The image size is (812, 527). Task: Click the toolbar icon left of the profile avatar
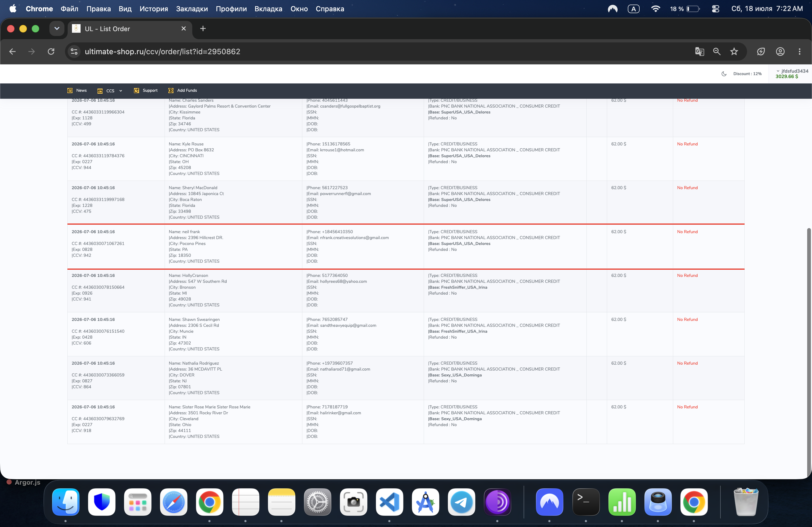click(761, 52)
